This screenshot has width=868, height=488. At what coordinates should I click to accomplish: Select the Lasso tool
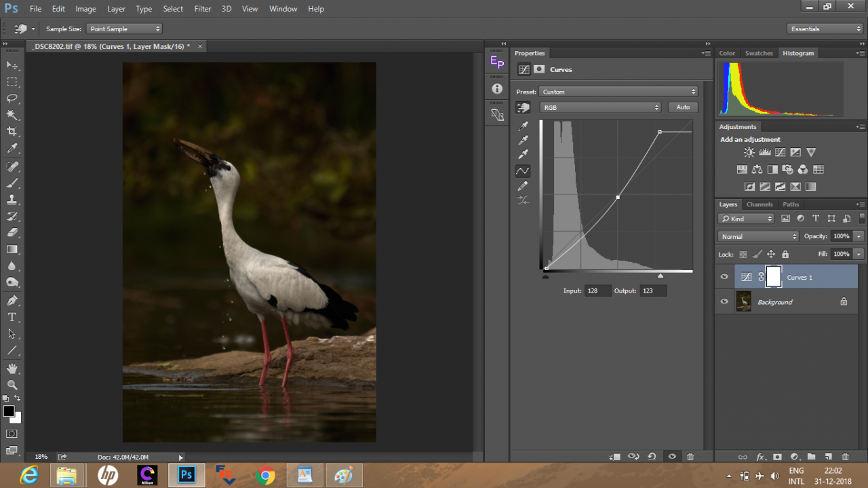pos(12,98)
